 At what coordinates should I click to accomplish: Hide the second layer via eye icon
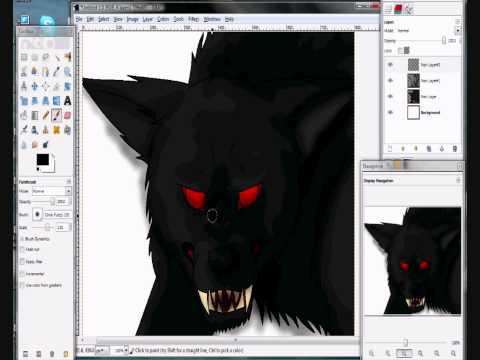(390, 81)
